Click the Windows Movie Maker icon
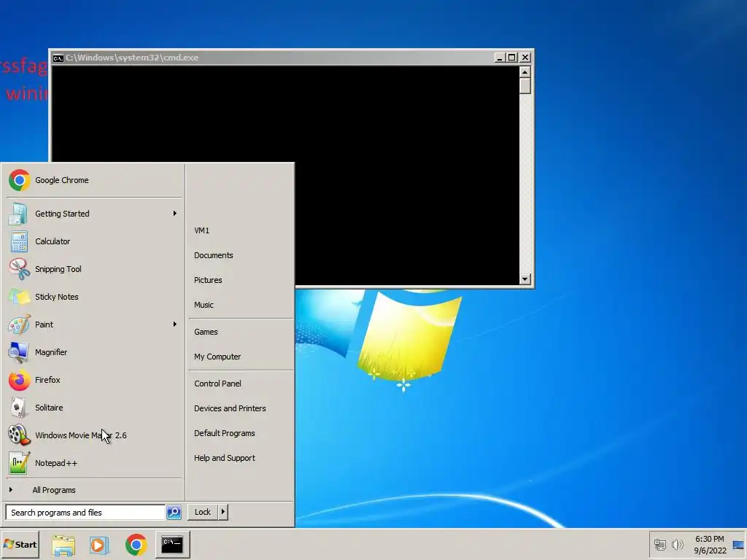The height and width of the screenshot is (560, 747). pyautogui.click(x=19, y=435)
